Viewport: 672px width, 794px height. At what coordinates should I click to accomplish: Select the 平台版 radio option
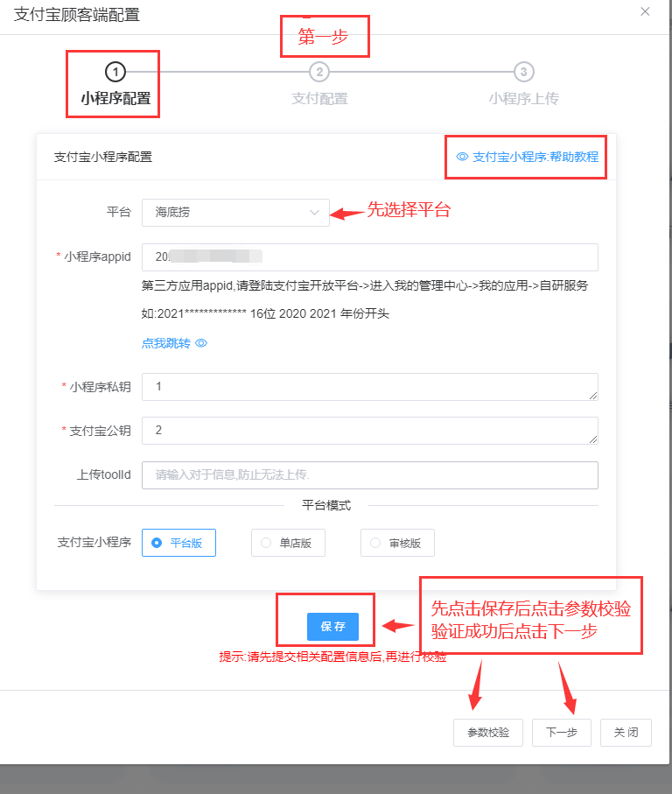point(178,543)
